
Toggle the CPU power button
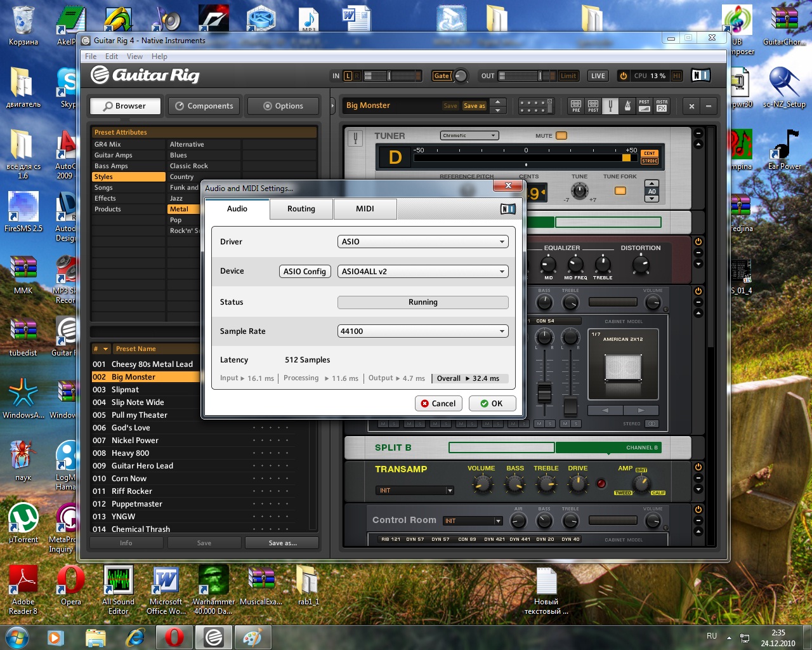[x=623, y=76]
